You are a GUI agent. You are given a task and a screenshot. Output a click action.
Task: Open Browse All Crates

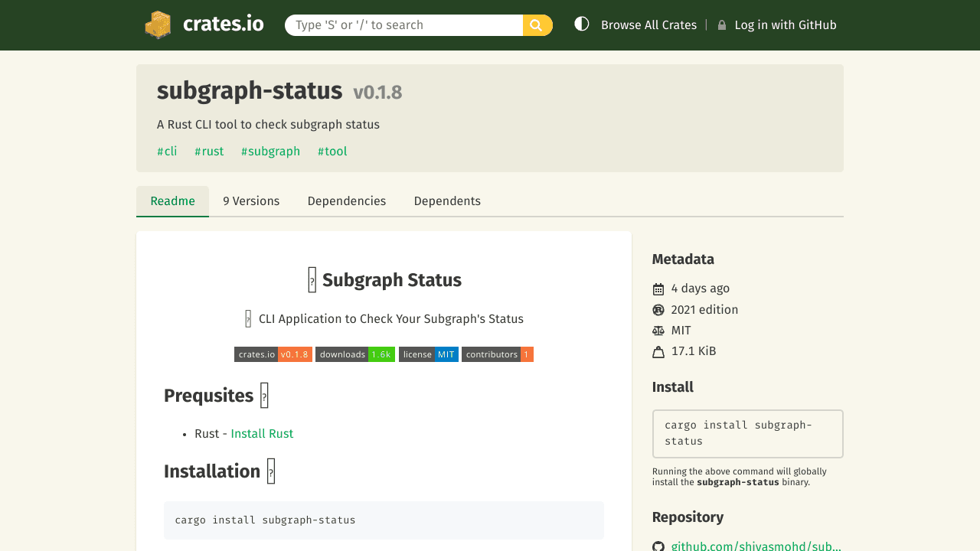(649, 25)
